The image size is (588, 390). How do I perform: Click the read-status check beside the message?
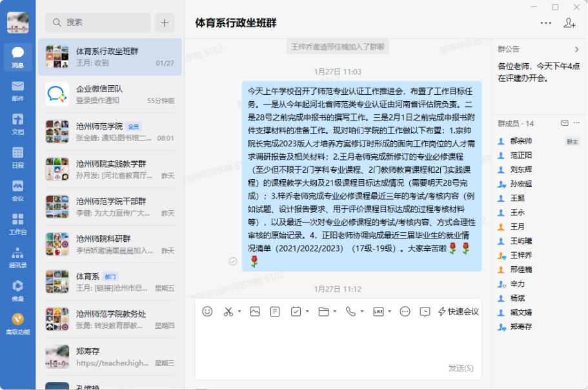(x=232, y=261)
